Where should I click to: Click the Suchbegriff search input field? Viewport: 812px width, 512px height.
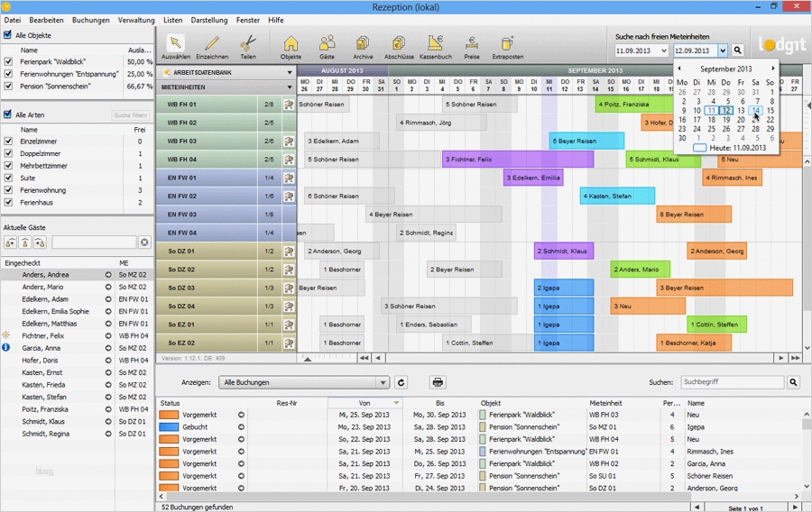733,382
